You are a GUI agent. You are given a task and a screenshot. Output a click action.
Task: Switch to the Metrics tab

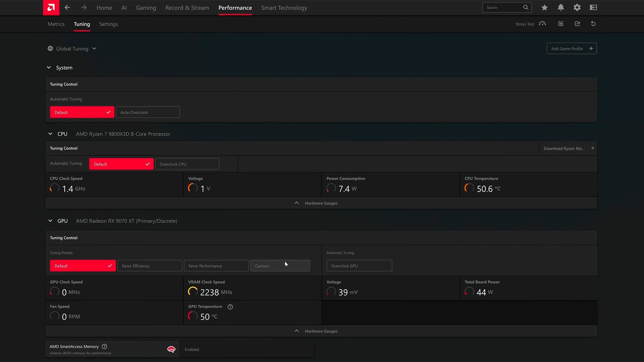(x=56, y=24)
